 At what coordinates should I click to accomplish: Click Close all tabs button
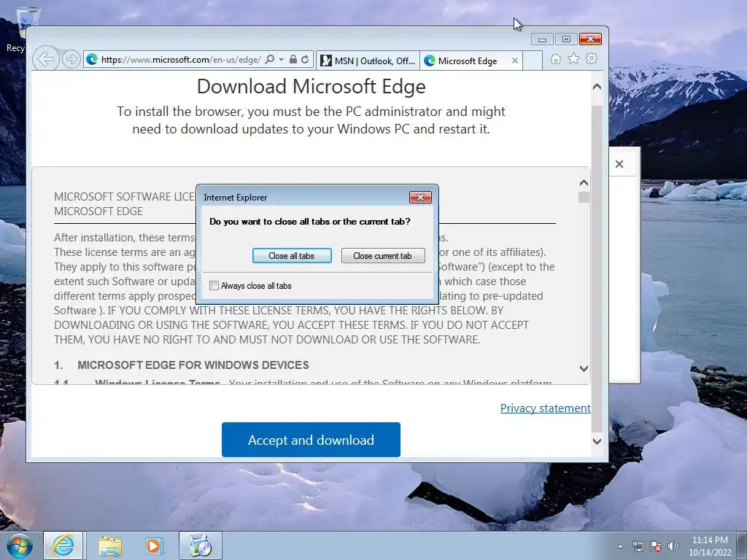click(292, 256)
